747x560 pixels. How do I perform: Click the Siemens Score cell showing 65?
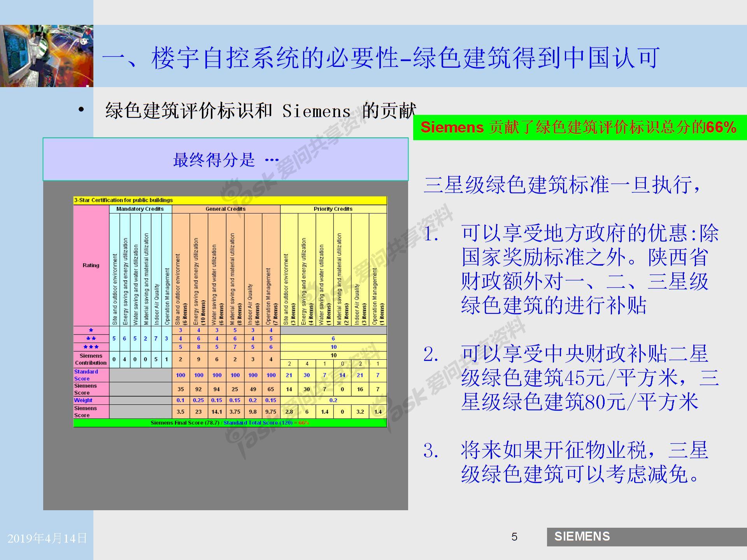pos(271,389)
